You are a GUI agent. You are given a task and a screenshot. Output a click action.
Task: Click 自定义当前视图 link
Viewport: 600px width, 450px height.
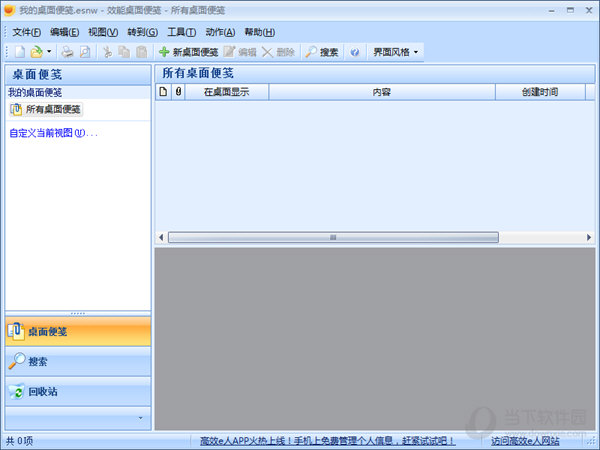click(x=53, y=132)
